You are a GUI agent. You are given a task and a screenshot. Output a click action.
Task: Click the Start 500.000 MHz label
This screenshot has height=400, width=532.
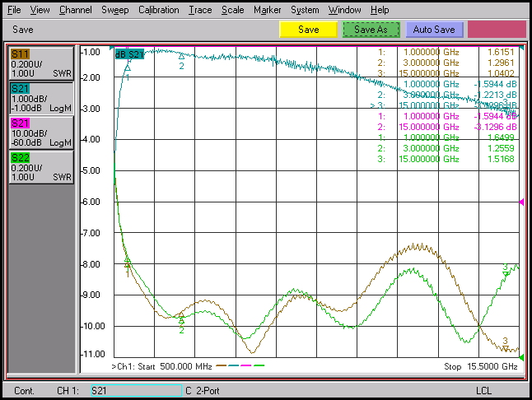(175, 366)
